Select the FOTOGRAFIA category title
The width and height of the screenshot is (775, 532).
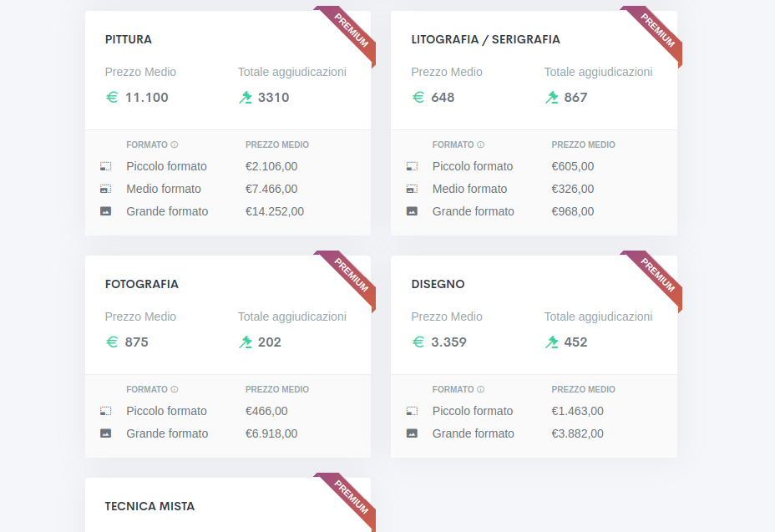tap(142, 284)
